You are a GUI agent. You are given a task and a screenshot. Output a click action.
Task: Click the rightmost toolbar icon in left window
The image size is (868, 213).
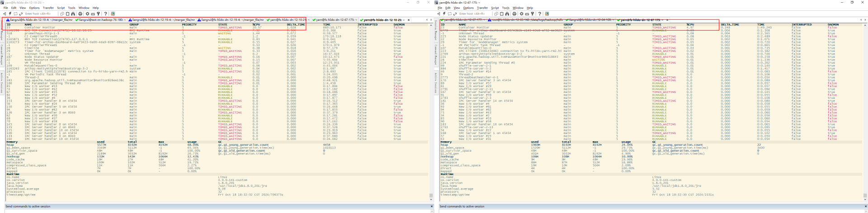point(113,14)
